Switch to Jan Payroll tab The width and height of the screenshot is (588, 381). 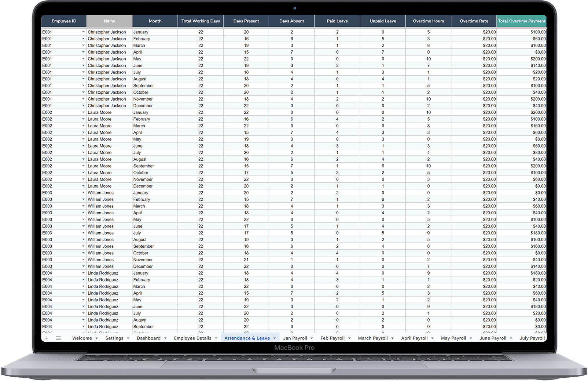(295, 338)
